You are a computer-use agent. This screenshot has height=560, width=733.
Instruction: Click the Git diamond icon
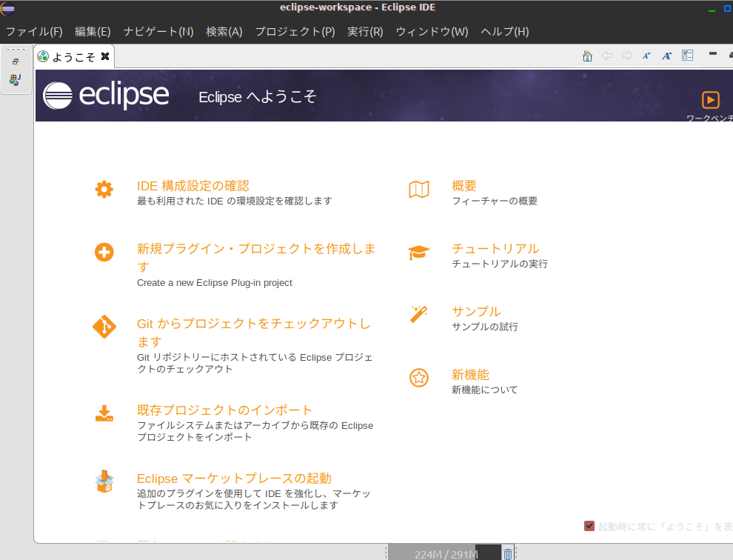[104, 327]
